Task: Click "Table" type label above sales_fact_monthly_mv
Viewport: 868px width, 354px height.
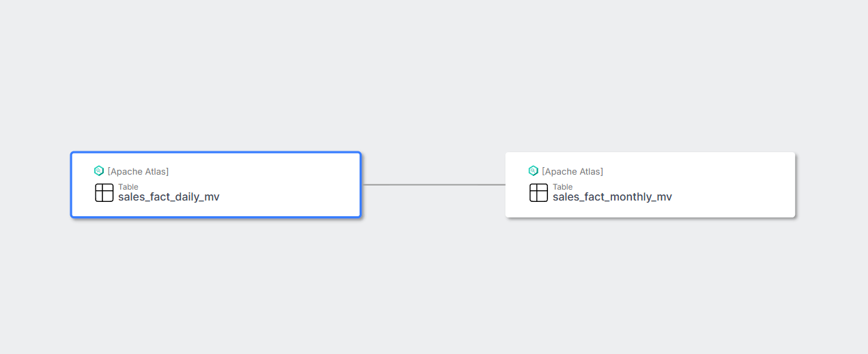Action: point(563,187)
